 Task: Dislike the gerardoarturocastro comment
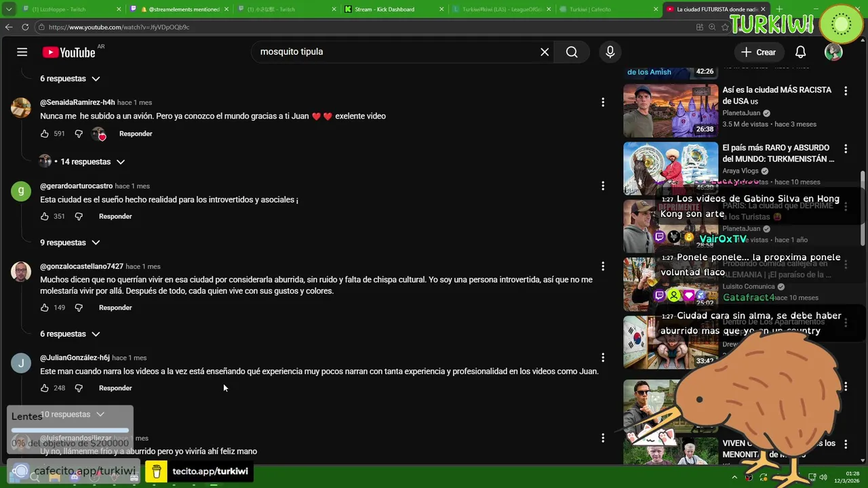tap(79, 216)
